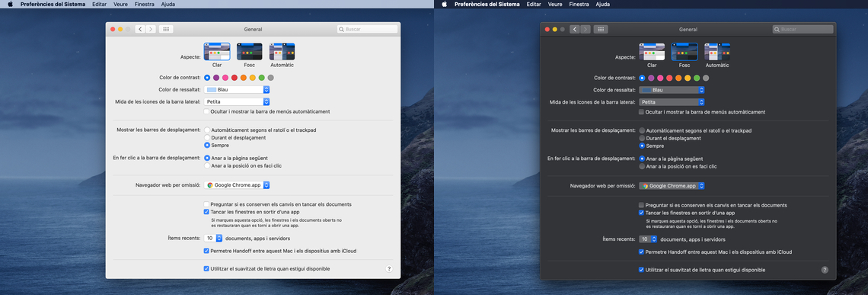868x295 pixels.
Task: Select Durant el desplaçament radio, dark window
Action: coord(642,138)
